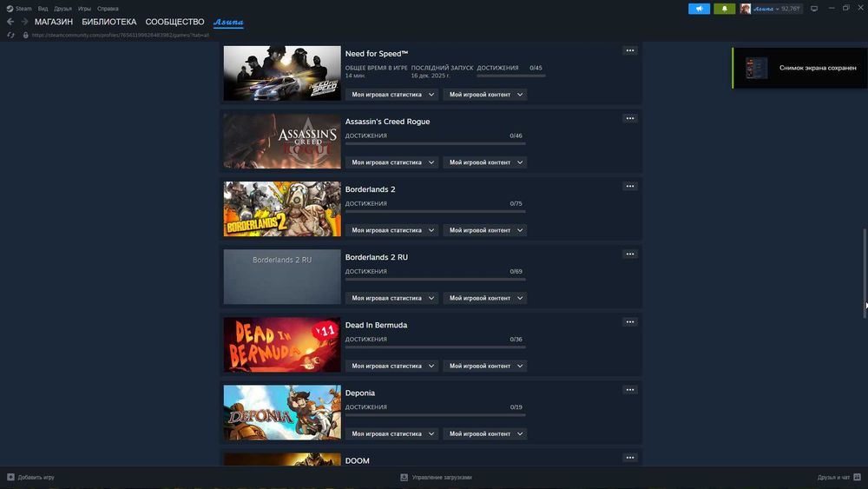Open three-dot menu for Dead In Bermuda
The height and width of the screenshot is (489, 868).
click(x=630, y=321)
